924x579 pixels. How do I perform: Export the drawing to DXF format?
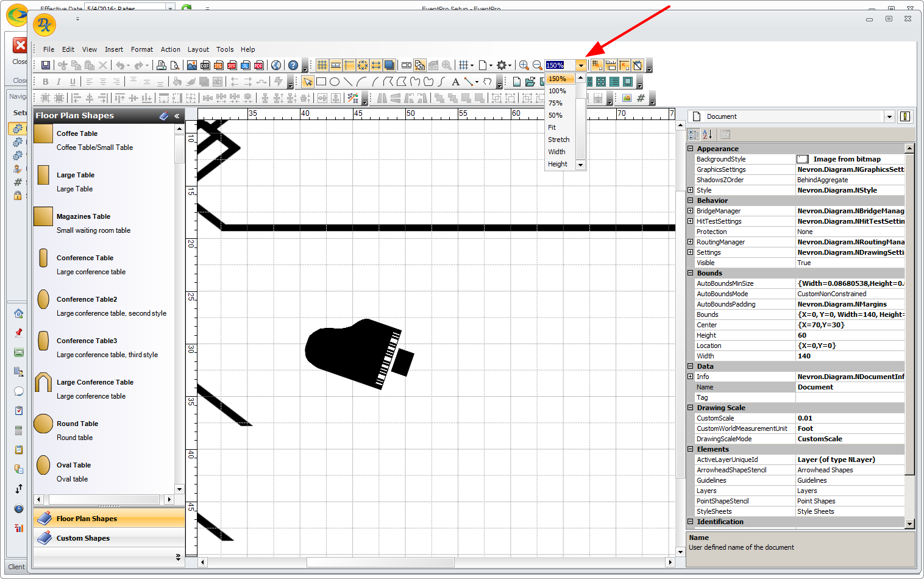tap(205, 65)
